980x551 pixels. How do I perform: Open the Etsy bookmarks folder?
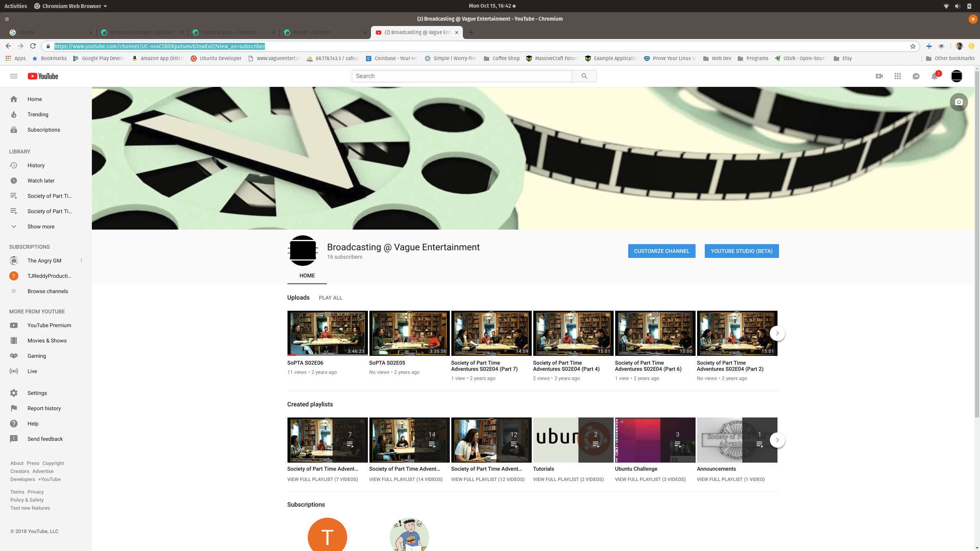843,59
